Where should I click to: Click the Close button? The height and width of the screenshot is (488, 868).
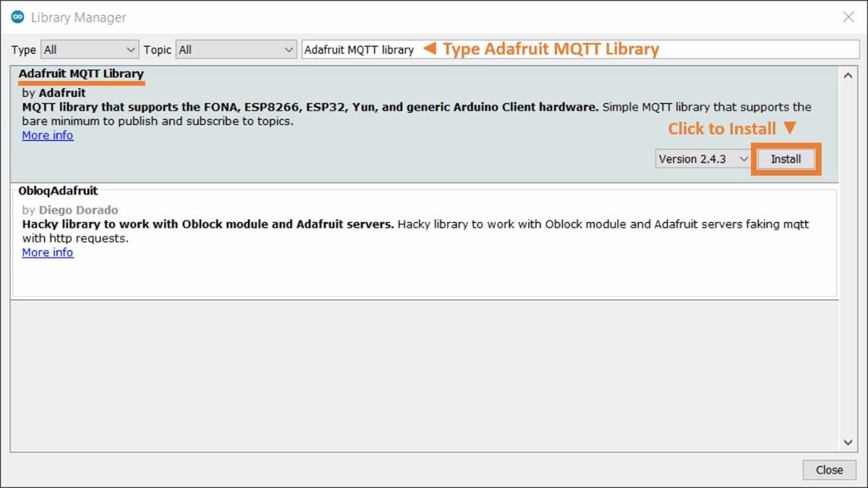pos(829,469)
